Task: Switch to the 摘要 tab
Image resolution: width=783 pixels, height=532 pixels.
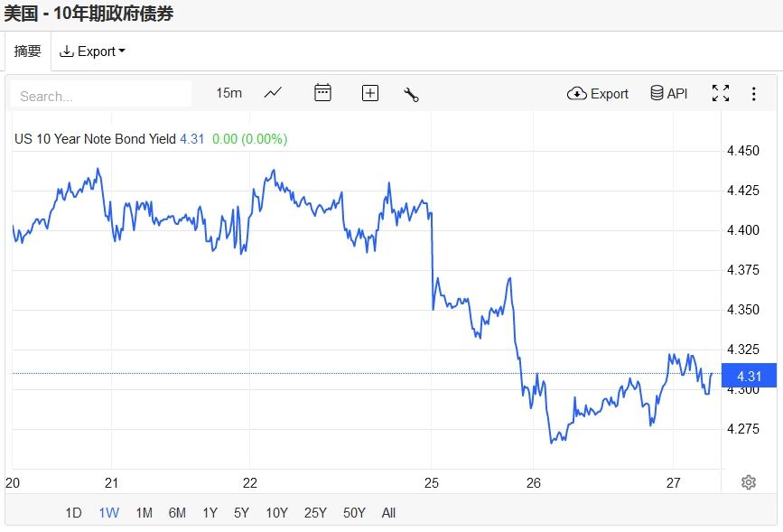Action: coord(28,51)
